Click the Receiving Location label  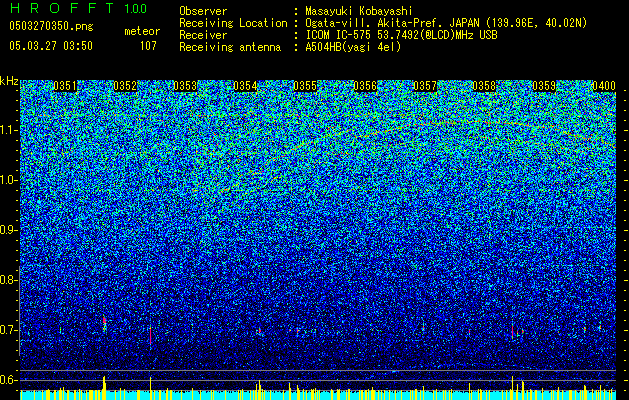coord(233,23)
